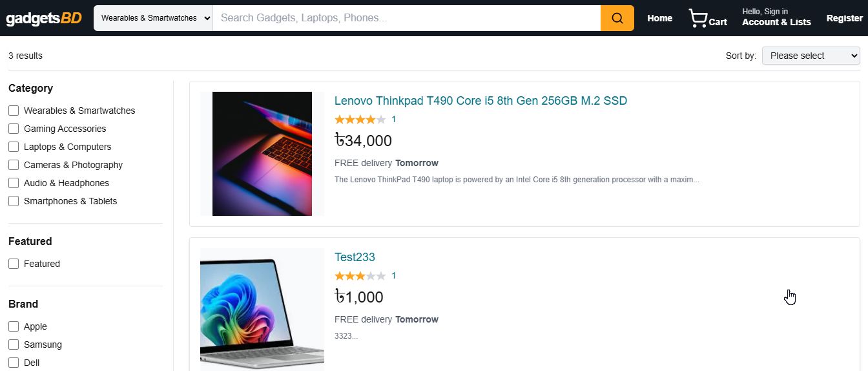Open the Lenovo Thinkpad product image
The image size is (868, 371).
262,154
